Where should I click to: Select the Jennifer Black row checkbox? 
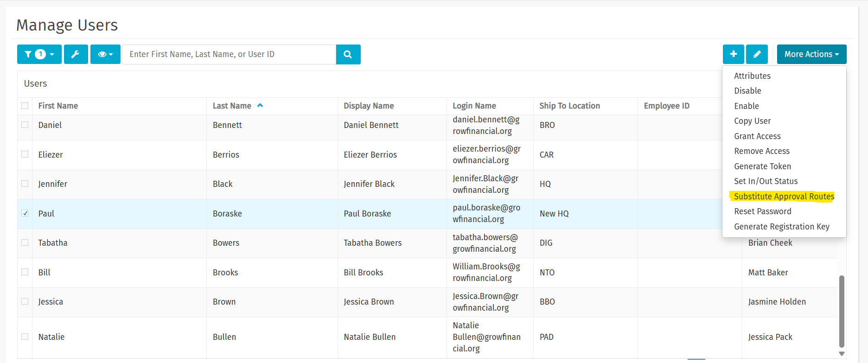tap(25, 184)
